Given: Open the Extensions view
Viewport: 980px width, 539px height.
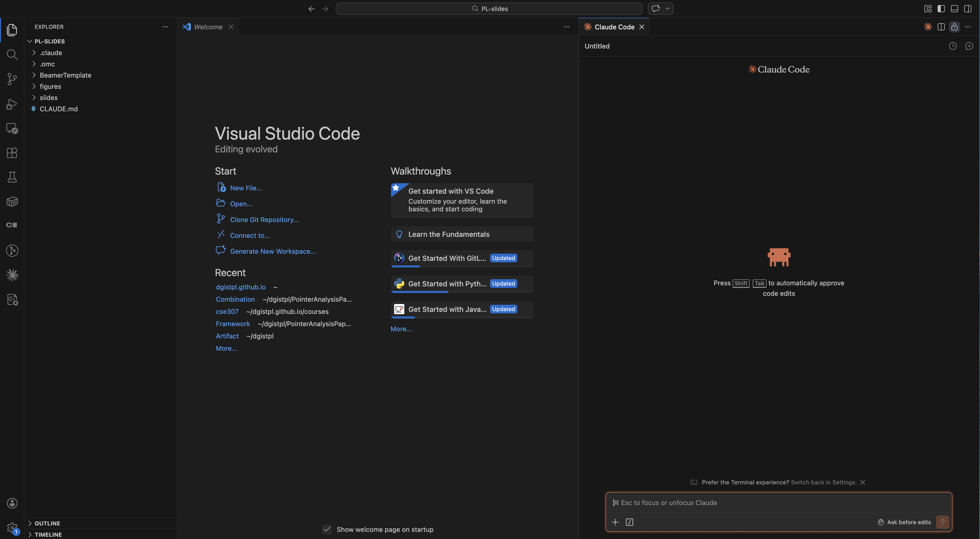Looking at the screenshot, I should (x=12, y=153).
